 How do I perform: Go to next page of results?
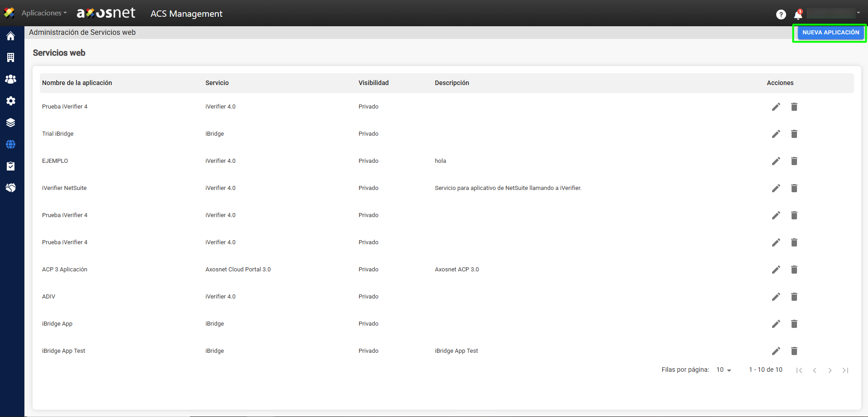coord(830,370)
